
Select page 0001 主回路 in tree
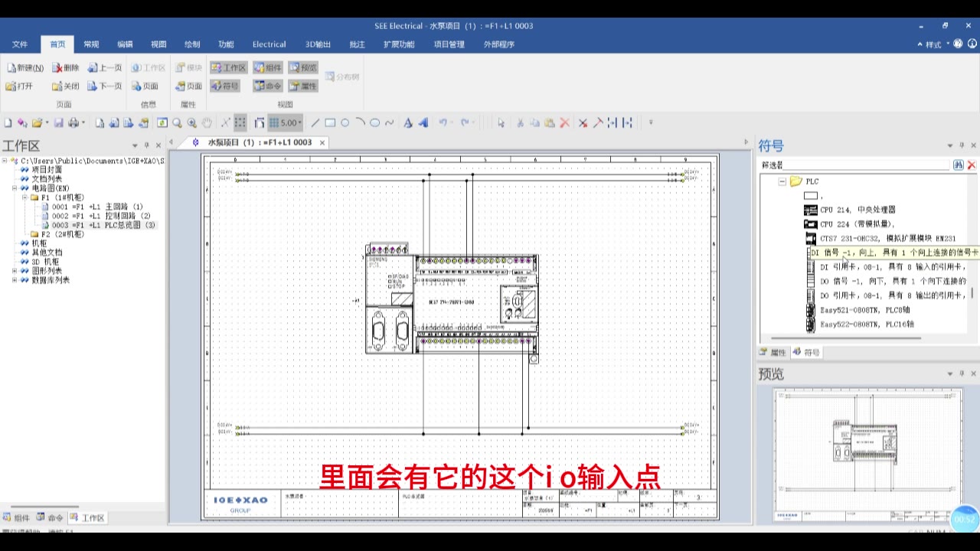pos(97,207)
